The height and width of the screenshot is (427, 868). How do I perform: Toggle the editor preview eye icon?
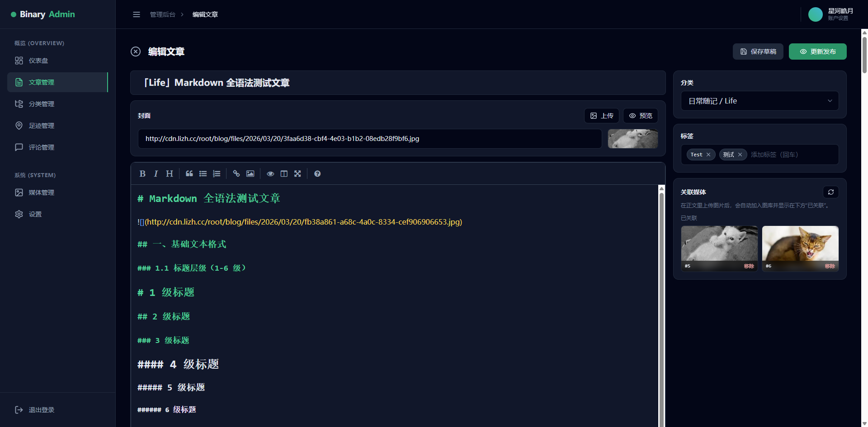click(270, 174)
